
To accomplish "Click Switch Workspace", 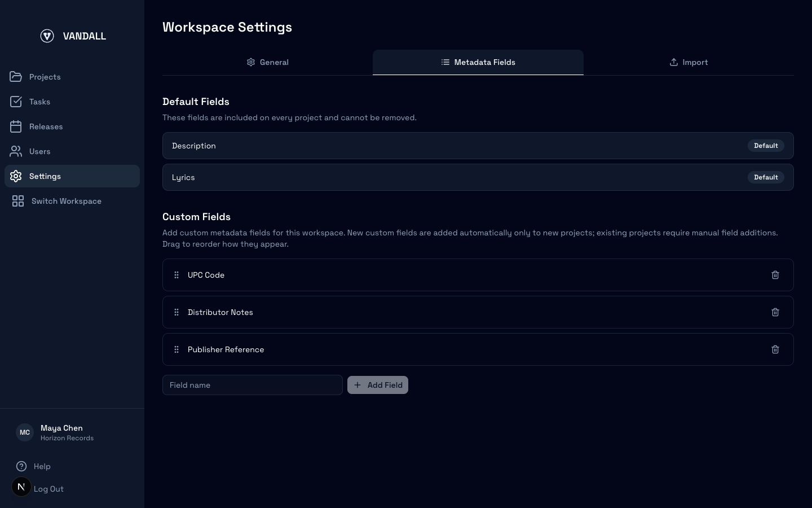I will (x=72, y=201).
